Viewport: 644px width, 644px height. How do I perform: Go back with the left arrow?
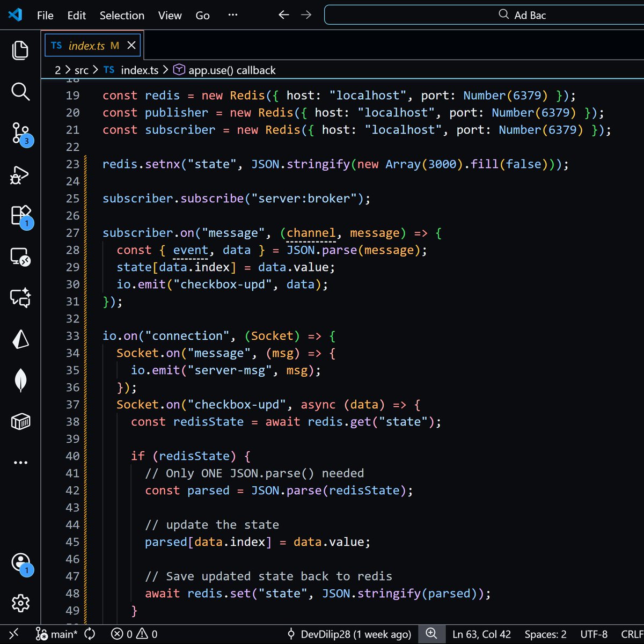coord(284,15)
